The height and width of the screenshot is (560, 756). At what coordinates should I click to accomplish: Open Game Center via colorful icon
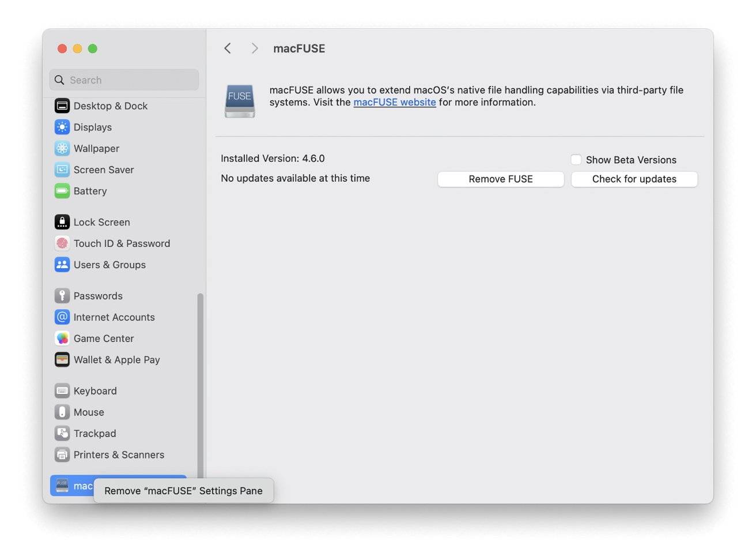pyautogui.click(x=62, y=339)
